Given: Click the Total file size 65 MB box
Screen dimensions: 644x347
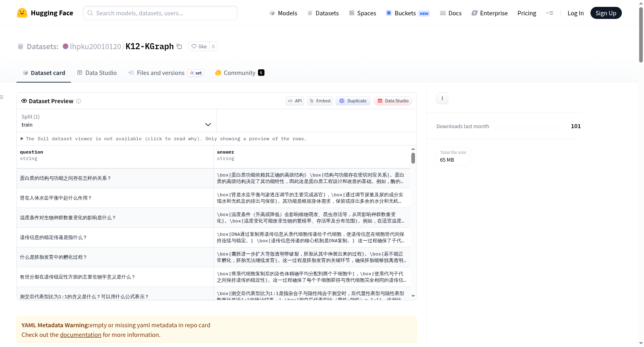Looking at the screenshot, I should [453, 156].
